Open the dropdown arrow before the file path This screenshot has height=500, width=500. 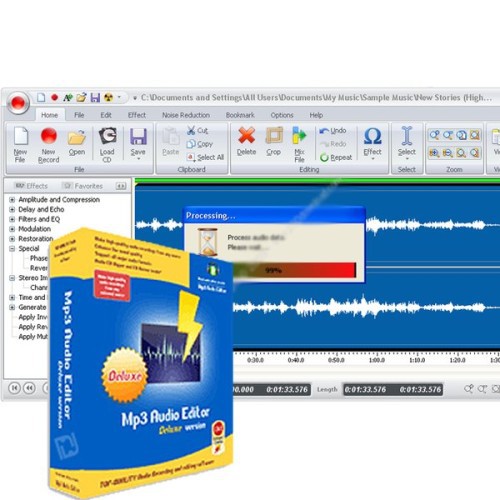[135, 98]
